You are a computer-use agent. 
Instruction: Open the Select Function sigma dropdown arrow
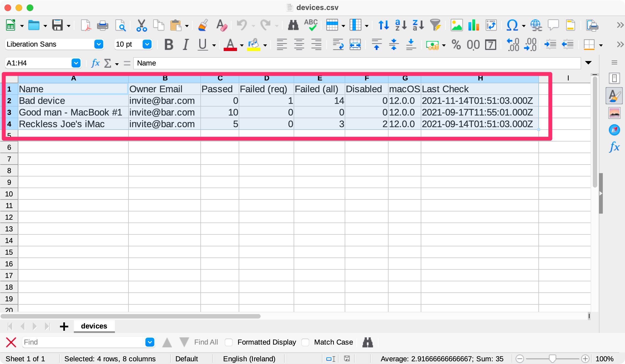click(x=117, y=64)
